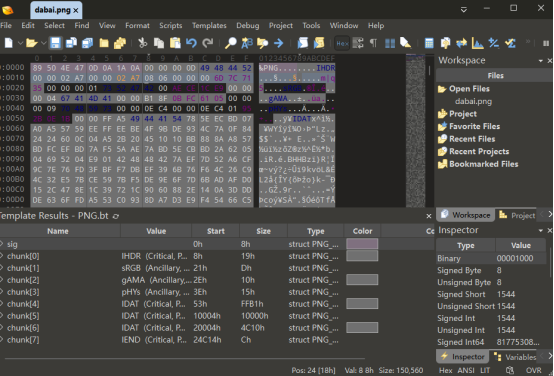Expand chunk[0] IHDR row
This screenshot has width=554, height=376.
[2, 256]
